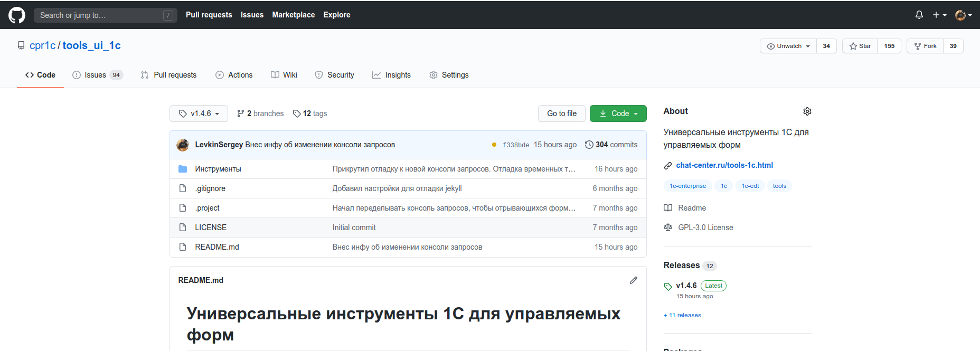980x351 pixels.
Task: Select the Code tab
Action: coord(40,75)
